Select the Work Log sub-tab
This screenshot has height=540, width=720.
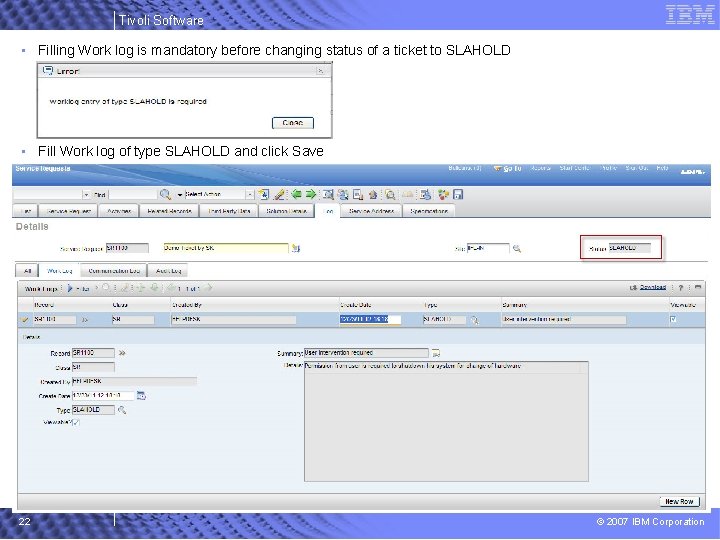click(59, 270)
